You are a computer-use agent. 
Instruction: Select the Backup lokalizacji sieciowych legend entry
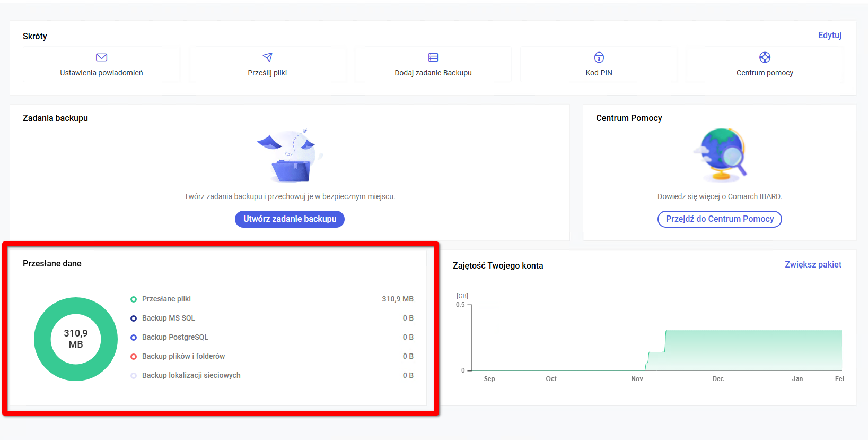[191, 376]
